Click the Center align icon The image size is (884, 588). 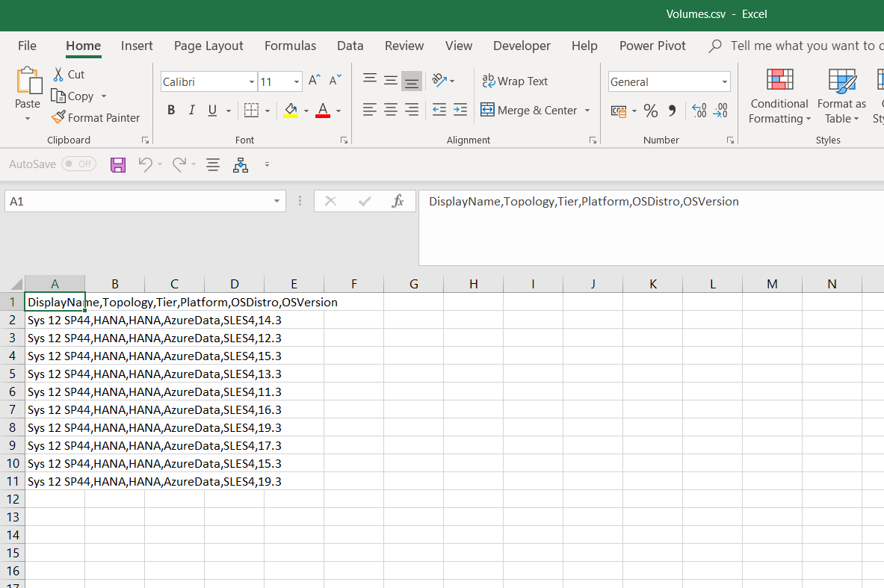click(390, 110)
